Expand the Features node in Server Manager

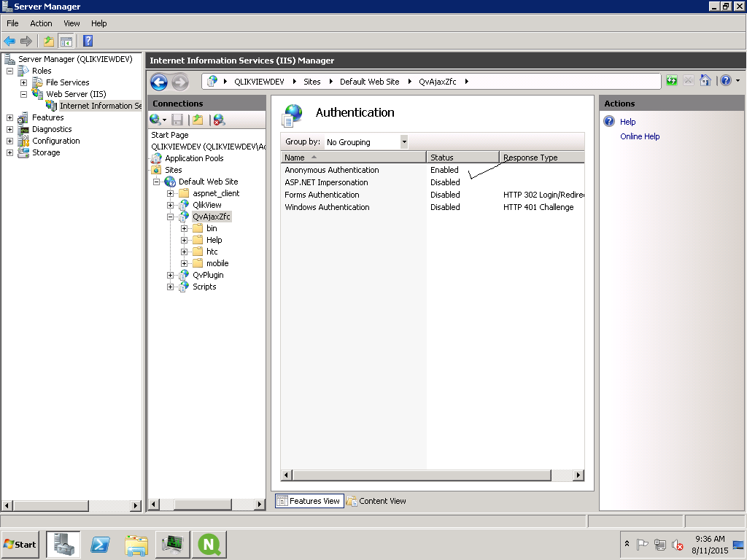[9, 117]
